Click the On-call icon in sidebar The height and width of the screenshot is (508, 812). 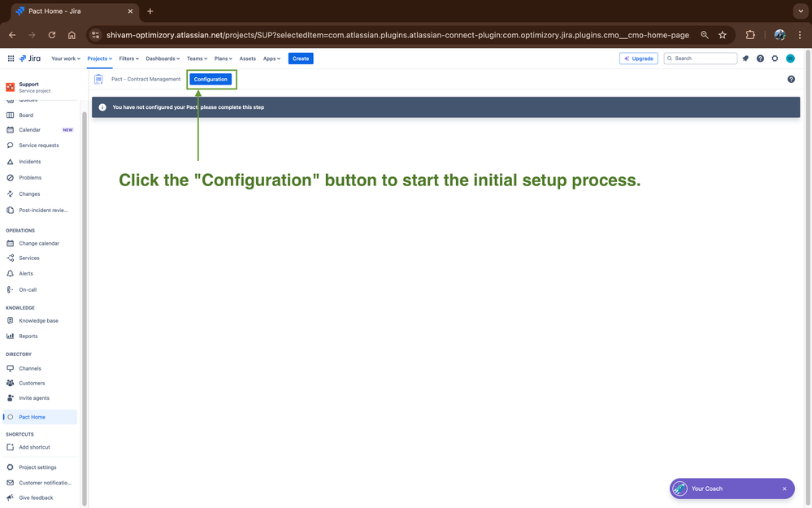[10, 290]
